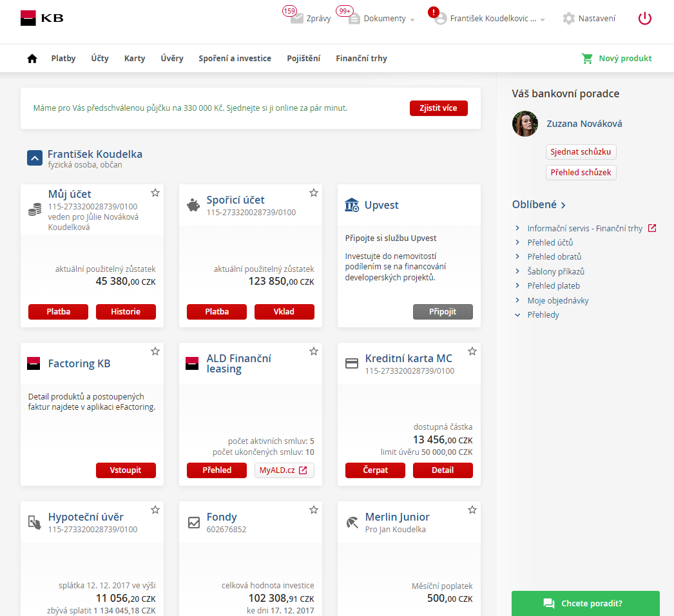Toggle the favorite star on Upvest tile
The image size is (674, 616).
472,192
